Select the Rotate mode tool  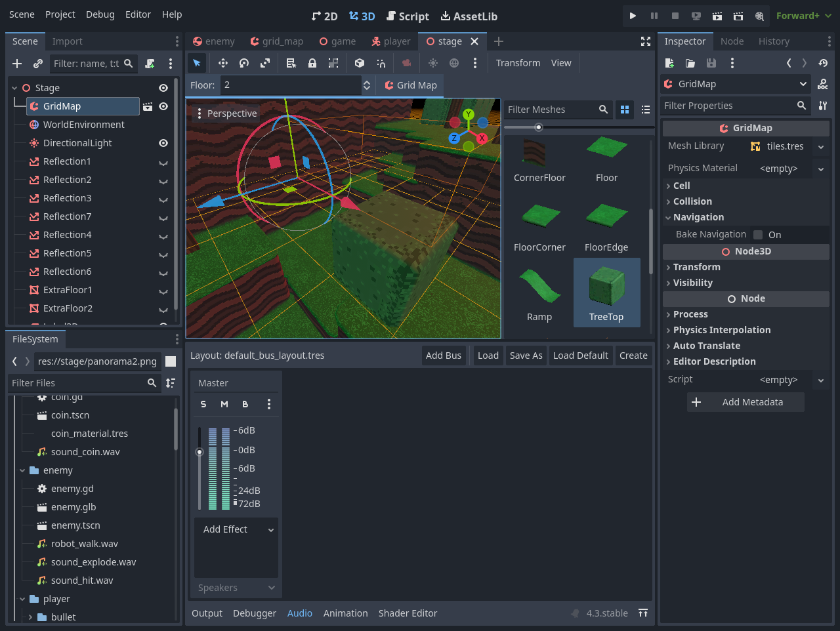click(x=244, y=63)
